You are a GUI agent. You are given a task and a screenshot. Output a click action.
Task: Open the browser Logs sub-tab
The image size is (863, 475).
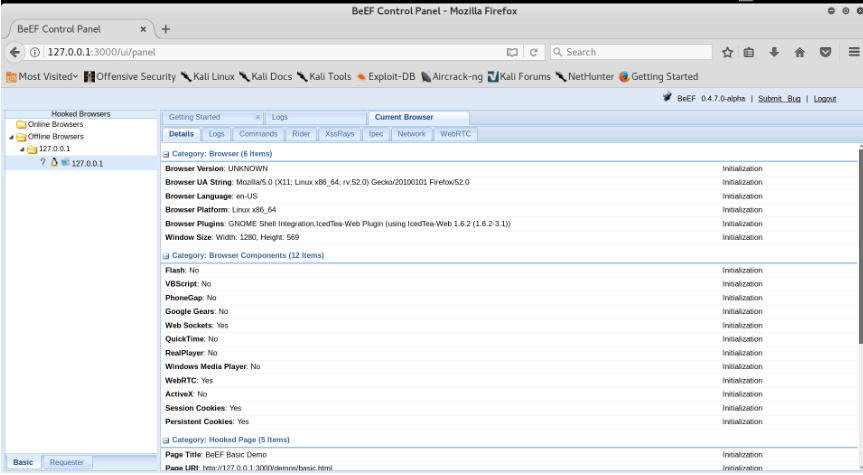[216, 134]
